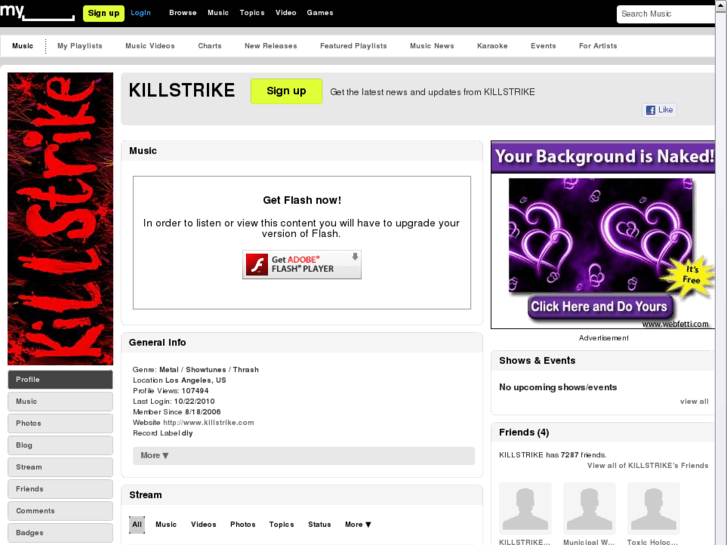Open the Events section
The height and width of the screenshot is (545, 727).
tap(543, 46)
